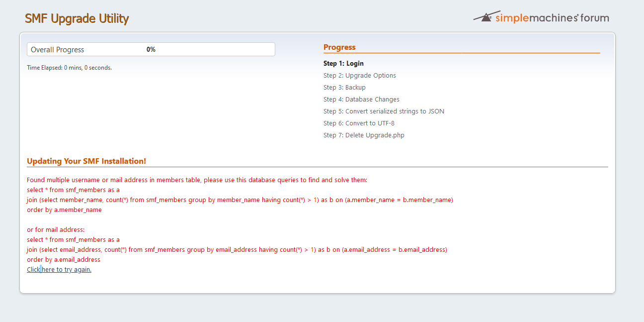Click the 'order by a.email_address' line

tap(64, 259)
